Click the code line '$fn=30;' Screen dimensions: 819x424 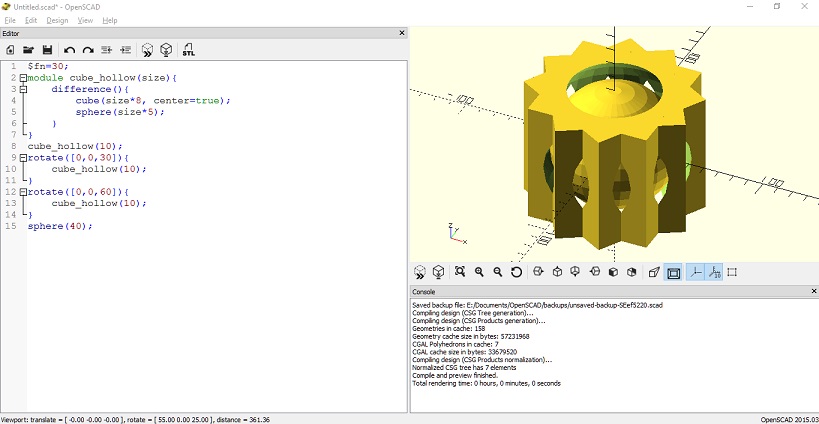[48, 66]
